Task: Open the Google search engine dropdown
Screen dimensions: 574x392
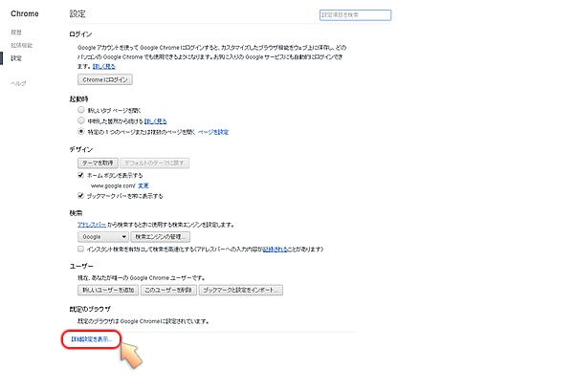Action: pos(103,237)
